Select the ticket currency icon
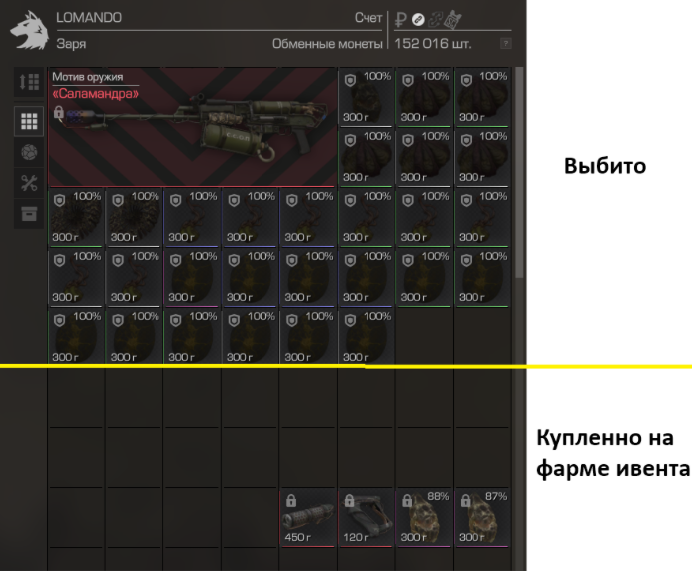692x571 pixels. pyautogui.click(x=453, y=19)
